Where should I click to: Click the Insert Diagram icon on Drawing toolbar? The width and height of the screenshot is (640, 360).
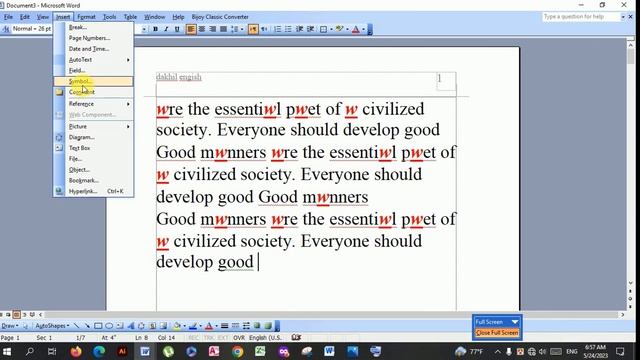point(141,326)
